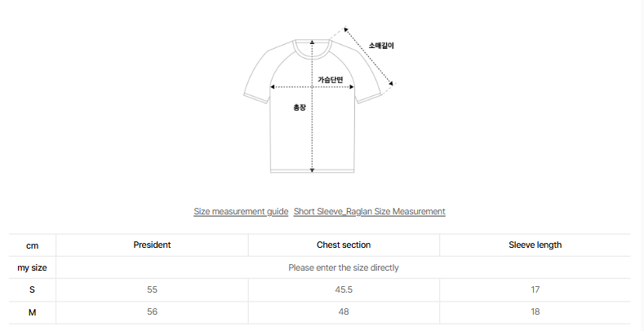Image resolution: width=644 pixels, height=331 pixels.
Task: Select the President column header
Action: [x=152, y=245]
